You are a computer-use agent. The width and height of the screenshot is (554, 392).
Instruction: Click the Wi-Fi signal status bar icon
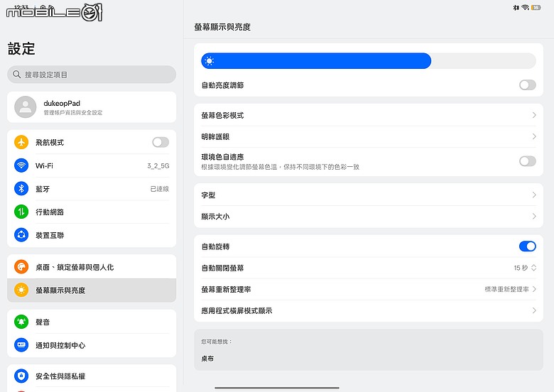click(526, 7)
